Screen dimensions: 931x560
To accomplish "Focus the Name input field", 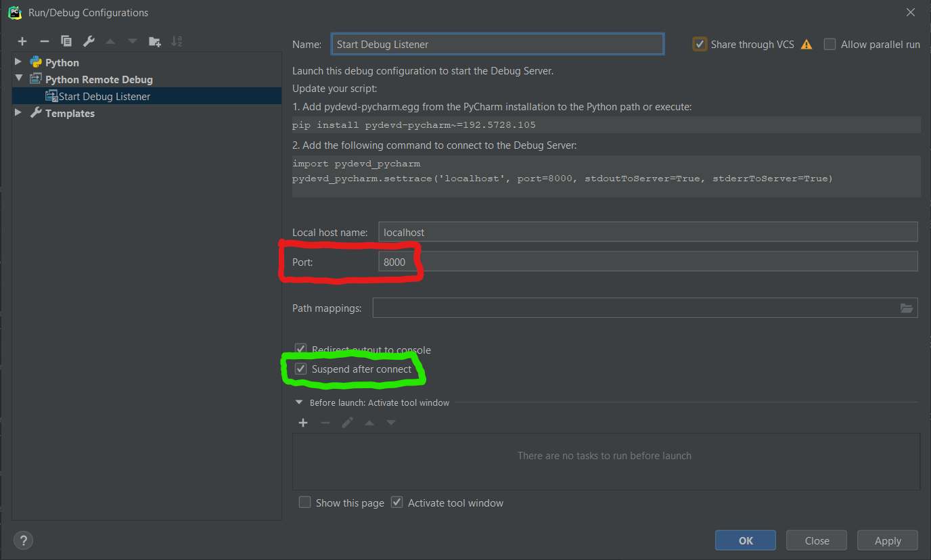I will tap(497, 44).
